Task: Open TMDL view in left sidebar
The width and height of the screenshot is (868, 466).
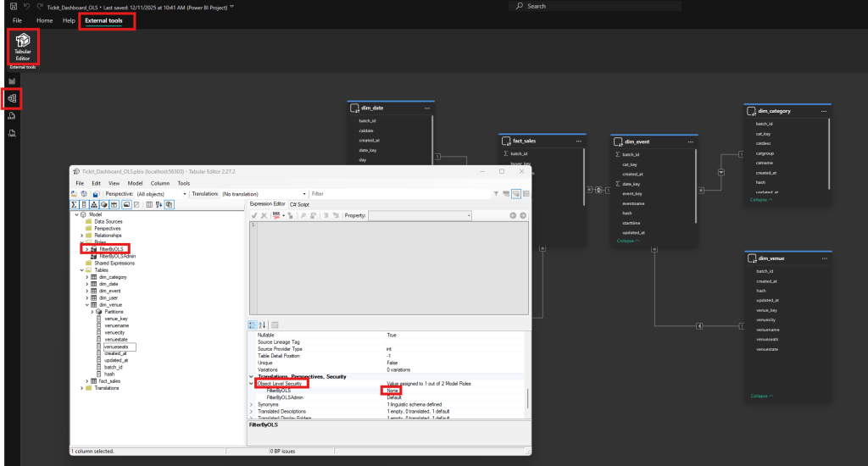Action: click(12, 134)
